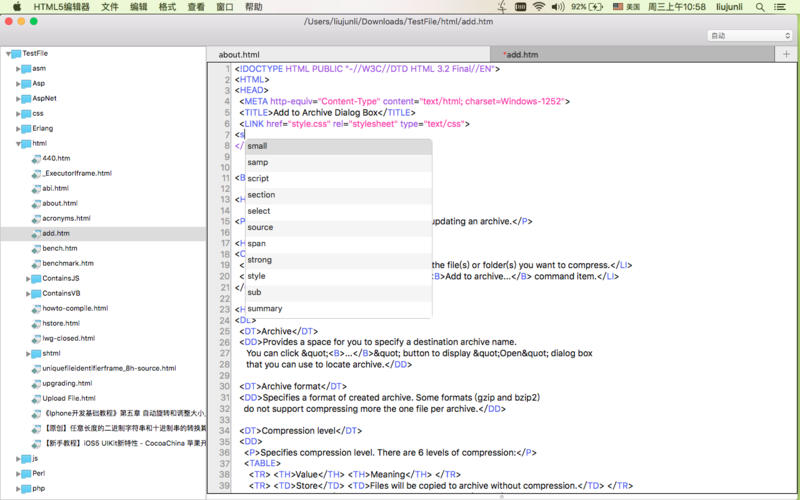800x500 pixels.
Task: Expand the ContainsJS folder
Action: [x=29, y=278]
